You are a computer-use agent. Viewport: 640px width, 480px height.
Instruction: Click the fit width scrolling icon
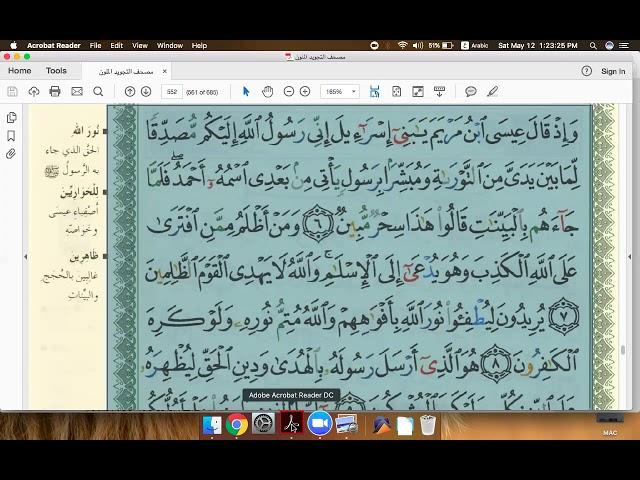(x=374, y=91)
